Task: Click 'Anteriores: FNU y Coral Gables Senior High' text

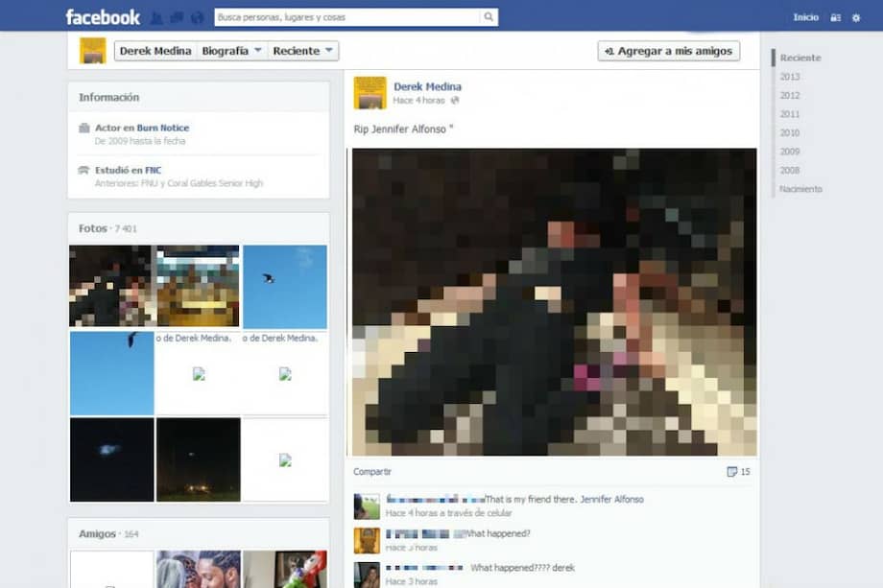Action: [x=179, y=183]
